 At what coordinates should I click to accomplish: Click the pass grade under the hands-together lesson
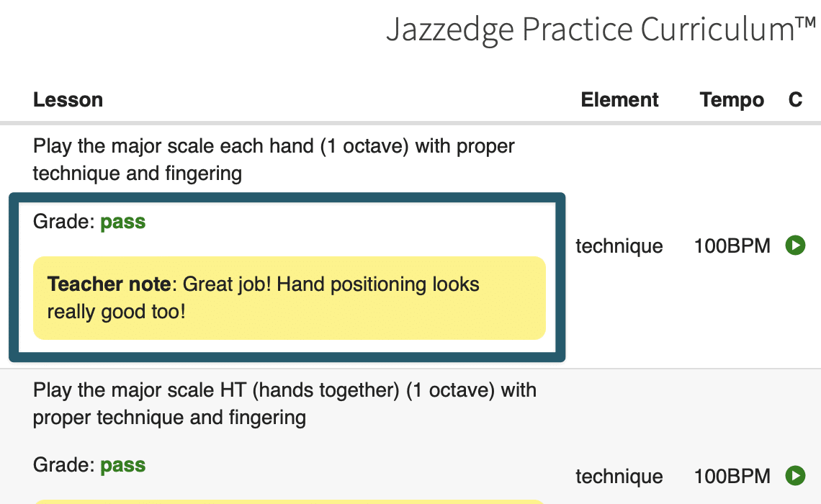point(122,465)
